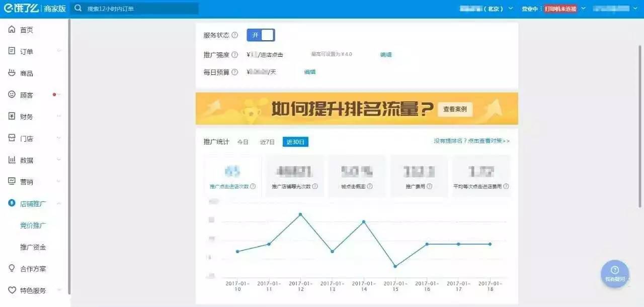Focus the 搜索12小时内订单 search field
The width and height of the screenshot is (644, 307).
tap(134, 9)
